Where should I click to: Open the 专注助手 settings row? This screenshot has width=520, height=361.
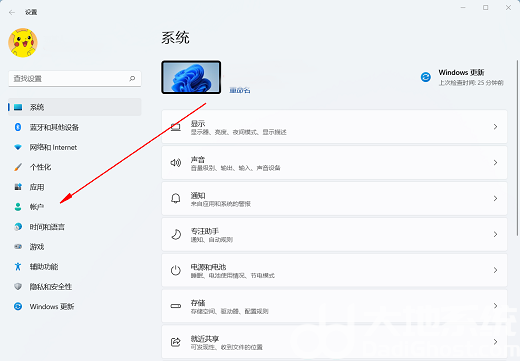tap(334, 234)
